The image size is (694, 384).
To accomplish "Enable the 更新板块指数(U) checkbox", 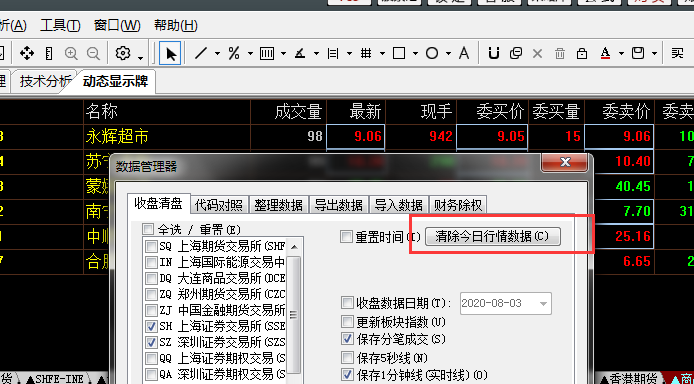I will coord(347,321).
